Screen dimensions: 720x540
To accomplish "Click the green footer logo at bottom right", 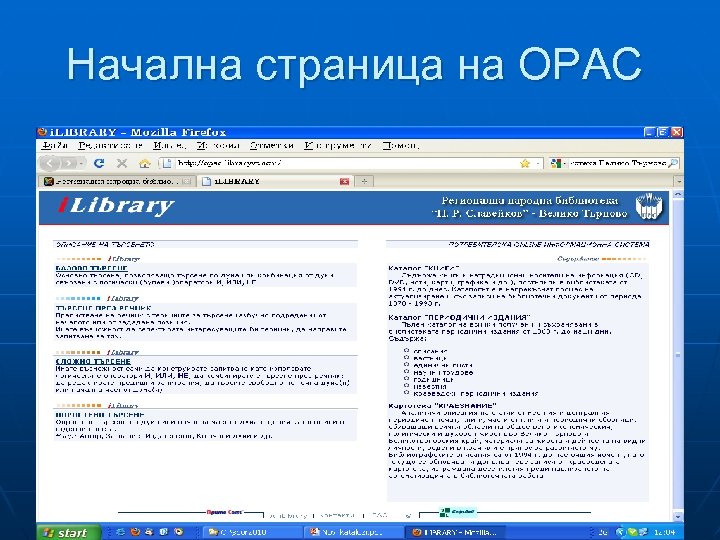I will (x=458, y=512).
